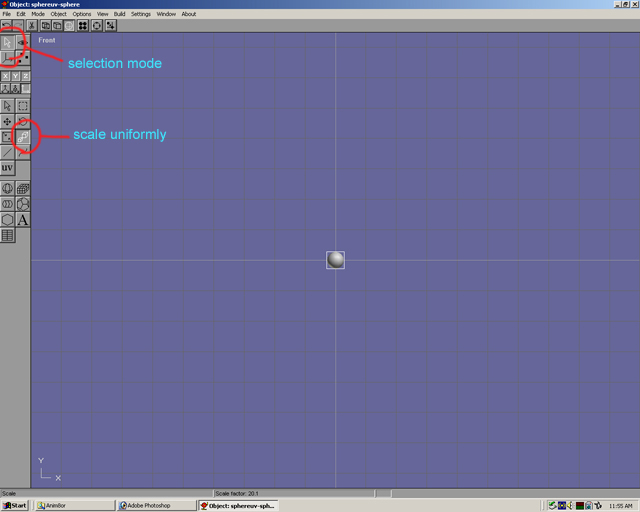Toggle the Y axis lock
640x512 pixels.
15,76
